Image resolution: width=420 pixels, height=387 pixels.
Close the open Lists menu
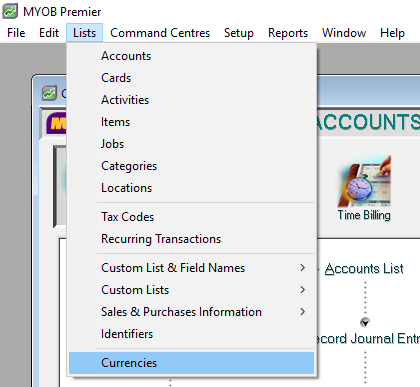84,33
